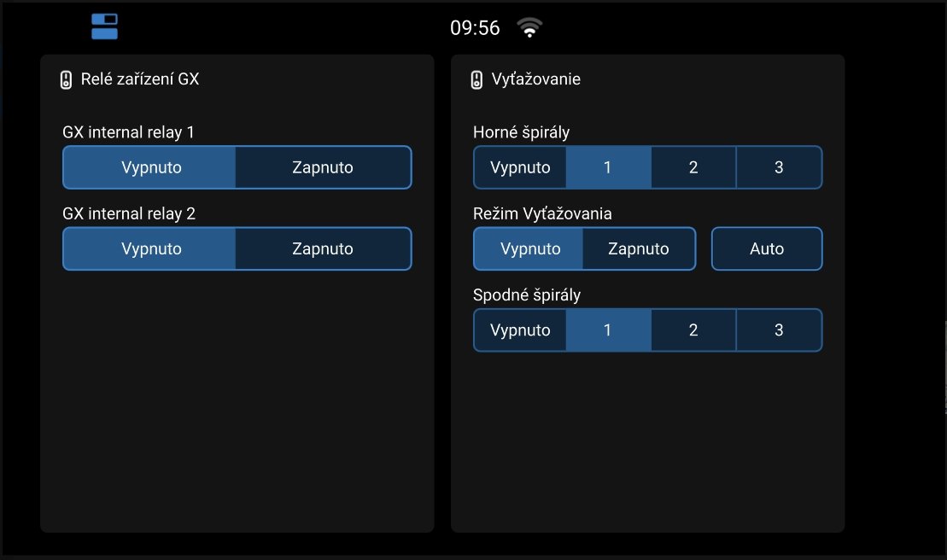Click the Relé zařízení GX card icon
Image resolution: width=947 pixels, height=560 pixels.
(x=67, y=80)
